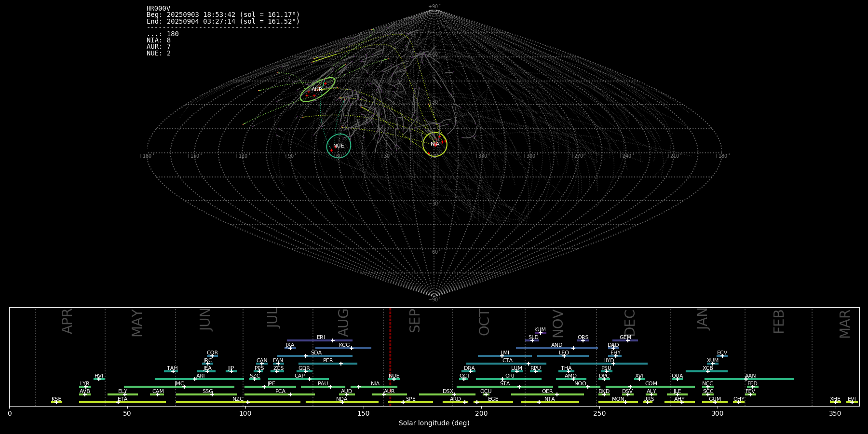The width and height of the screenshot is (868, 434).
Task: Click the SDA shower label in timeline
Action: pyautogui.click(x=316, y=353)
